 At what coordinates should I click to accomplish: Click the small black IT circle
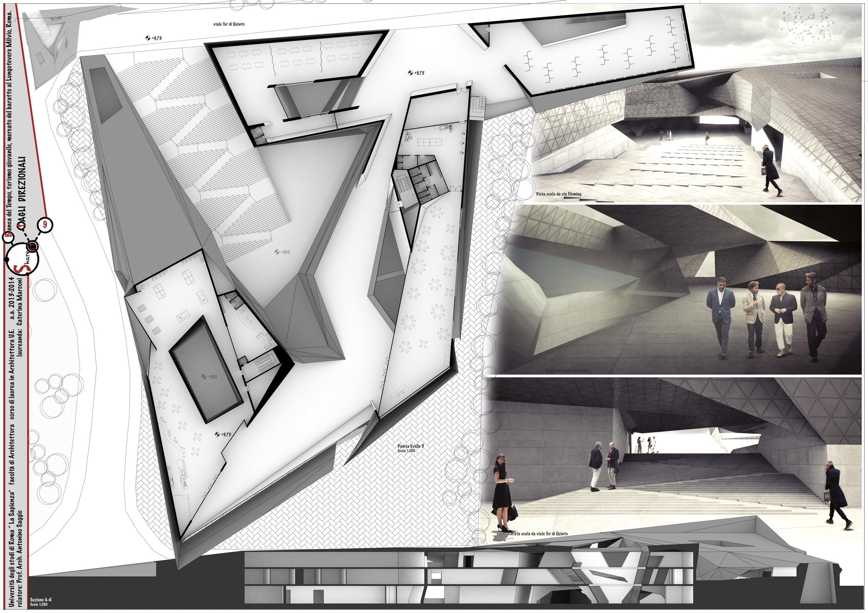(33, 246)
